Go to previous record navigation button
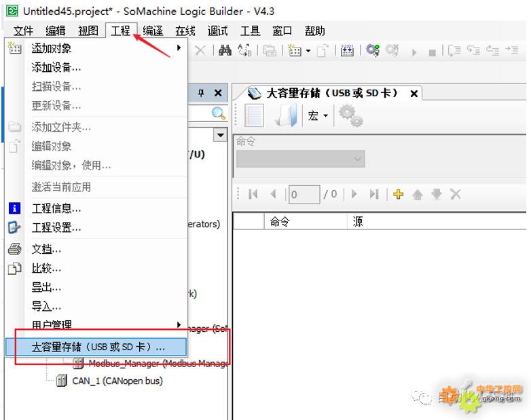Screen dimensions: 531x420 tap(273, 194)
